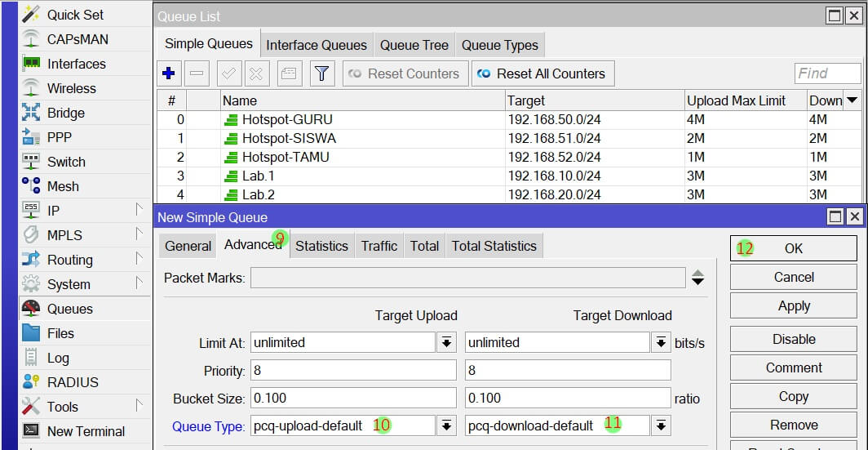Expand Target Upload Limit At dropdown
Screen dimensions: 868x450
tap(446, 343)
